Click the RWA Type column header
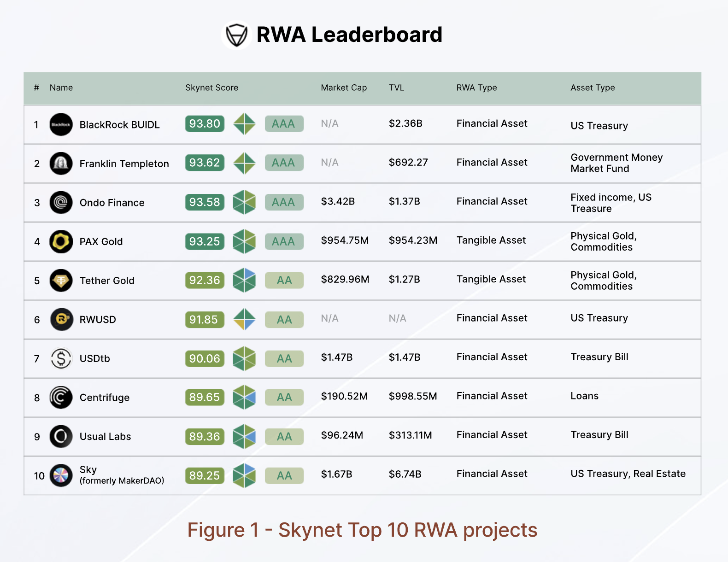 pos(476,88)
